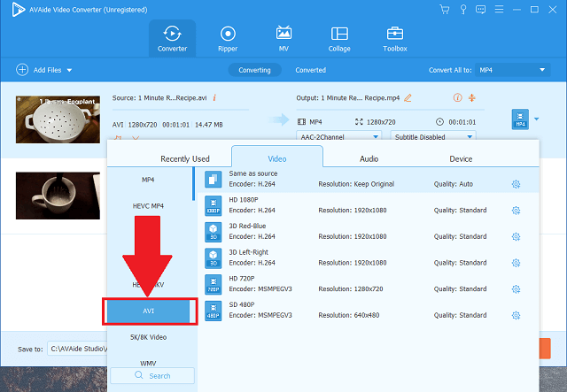Screen dimensions: 567x392
Task: Choose HEVC MP4 in the format list
Action: point(148,206)
